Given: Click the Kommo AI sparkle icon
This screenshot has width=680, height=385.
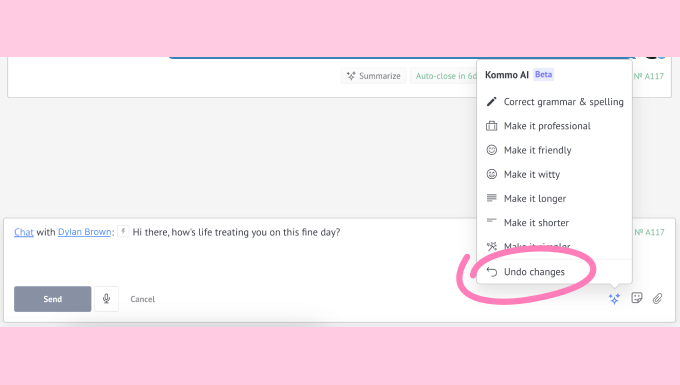Looking at the screenshot, I should point(614,299).
